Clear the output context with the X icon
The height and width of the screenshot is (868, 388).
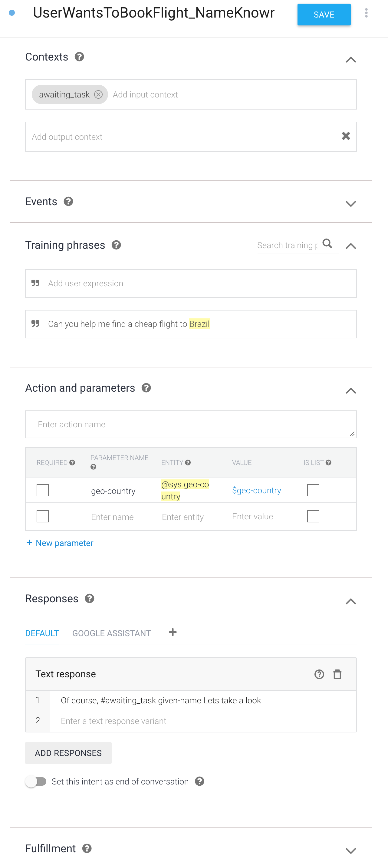pyautogui.click(x=346, y=136)
